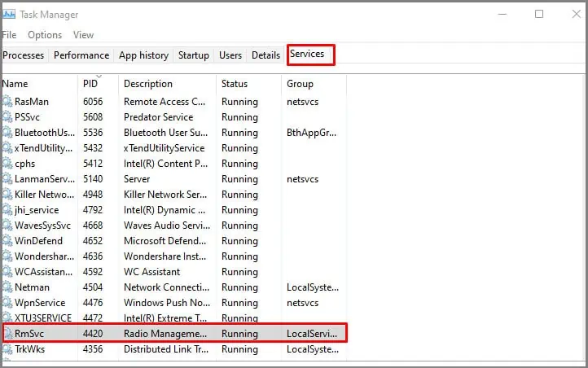Screen dimensions: 588x368
Task: Select the XTU3SERVICE row
Action: pyautogui.click(x=174, y=318)
